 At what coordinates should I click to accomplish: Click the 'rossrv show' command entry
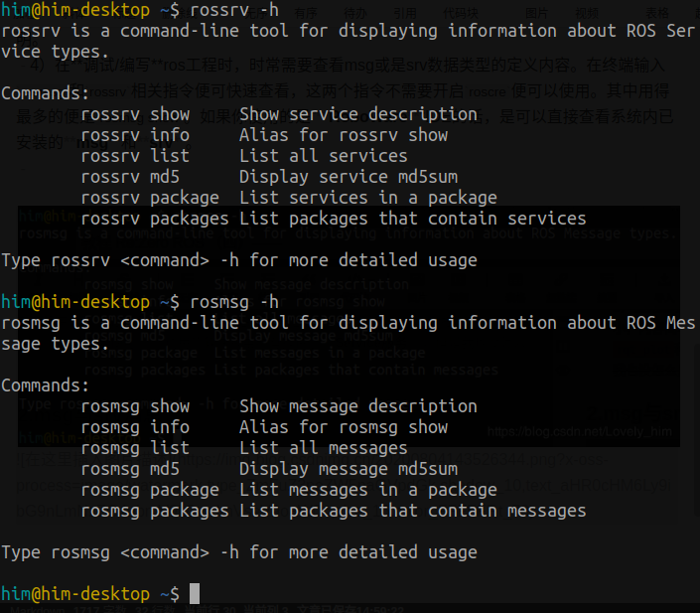(x=135, y=114)
